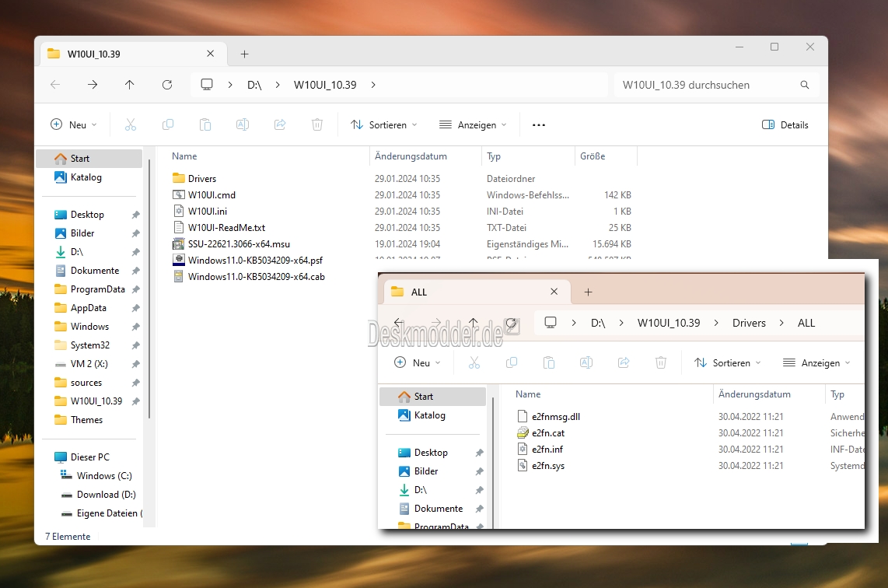Screen dimensions: 888x588
Task: Click the delete trash icon in main toolbar
Action: [x=317, y=124]
